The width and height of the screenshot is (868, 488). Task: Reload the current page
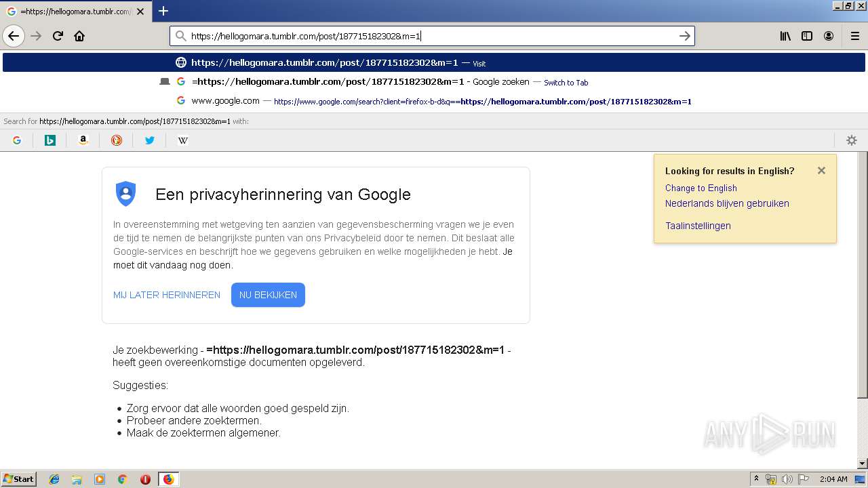[x=58, y=36]
